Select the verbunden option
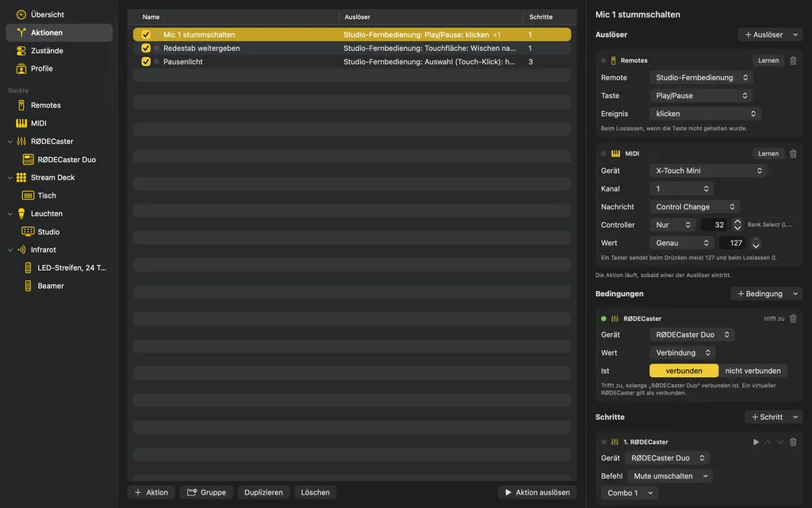 click(x=684, y=371)
